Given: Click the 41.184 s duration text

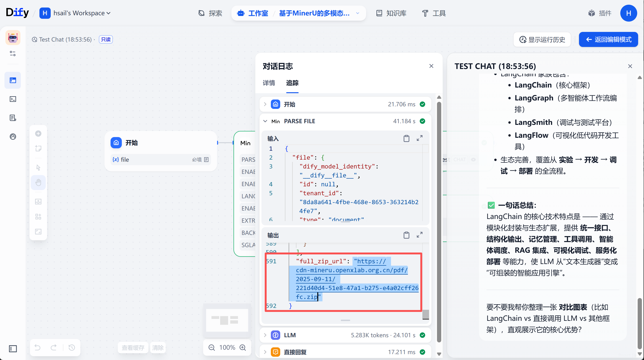Looking at the screenshot, I should click(x=404, y=121).
